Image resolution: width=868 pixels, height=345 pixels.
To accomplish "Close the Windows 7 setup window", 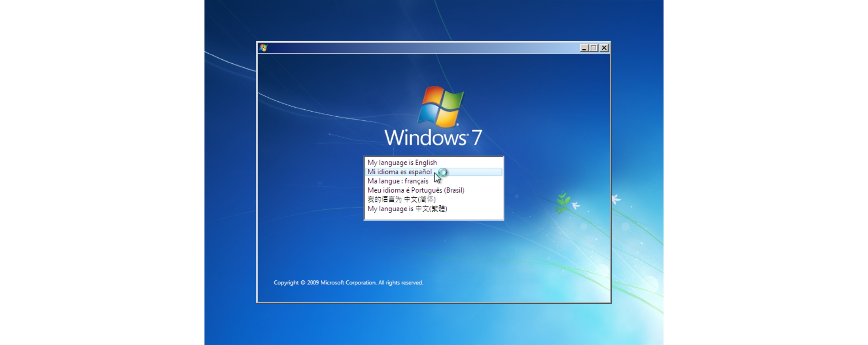I will point(604,48).
